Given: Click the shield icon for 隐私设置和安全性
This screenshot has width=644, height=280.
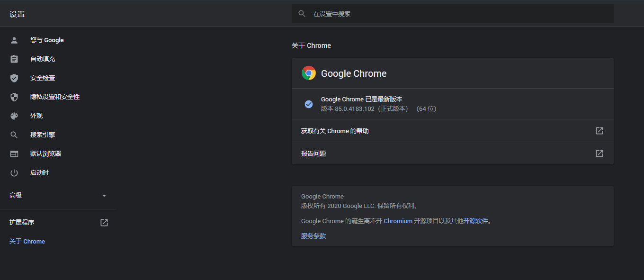Looking at the screenshot, I should (x=14, y=97).
